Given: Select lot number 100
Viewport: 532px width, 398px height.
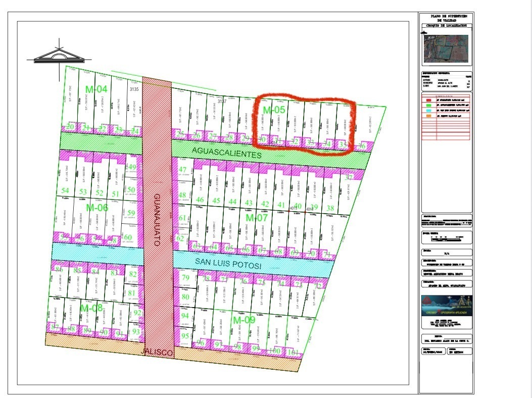Looking at the screenshot, I should [275, 351].
